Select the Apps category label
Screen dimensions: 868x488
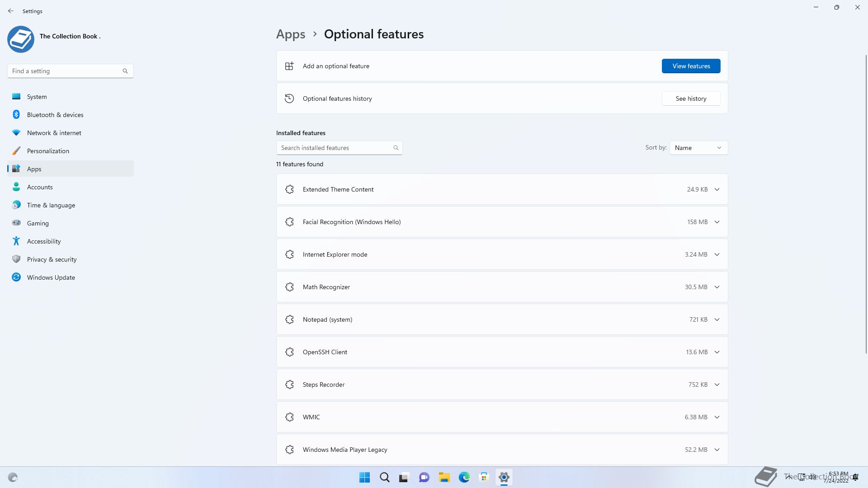pyautogui.click(x=34, y=169)
